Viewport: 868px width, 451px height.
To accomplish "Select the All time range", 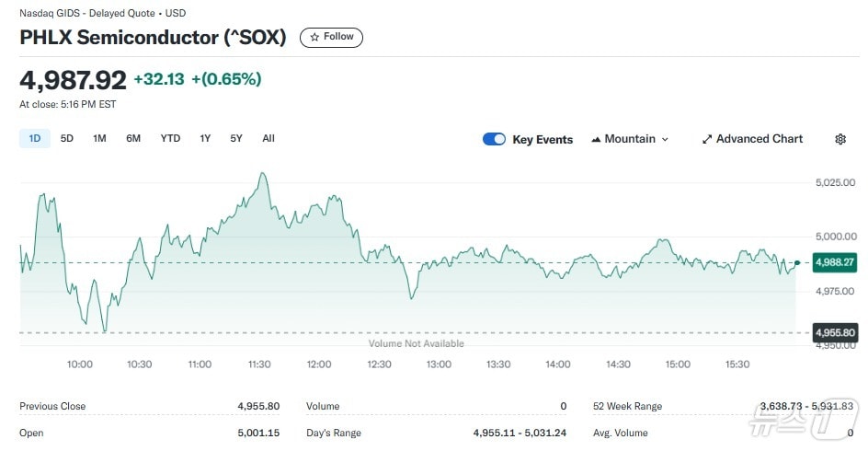I will 268,138.
